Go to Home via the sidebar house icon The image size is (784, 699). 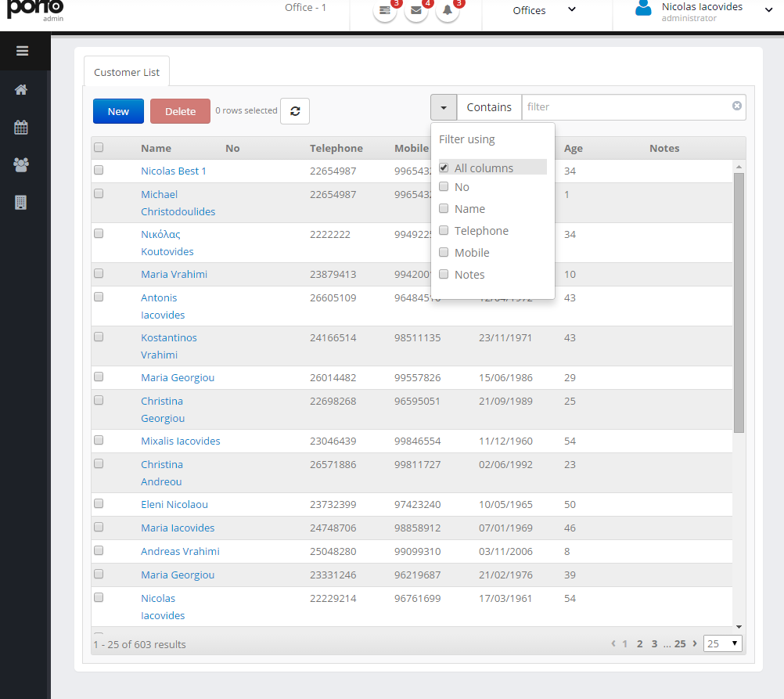[x=21, y=89]
